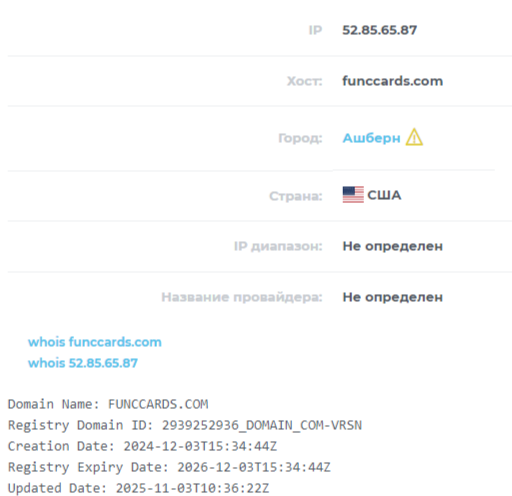Click the Creation Date line
The image size is (512, 496).
click(x=142, y=446)
